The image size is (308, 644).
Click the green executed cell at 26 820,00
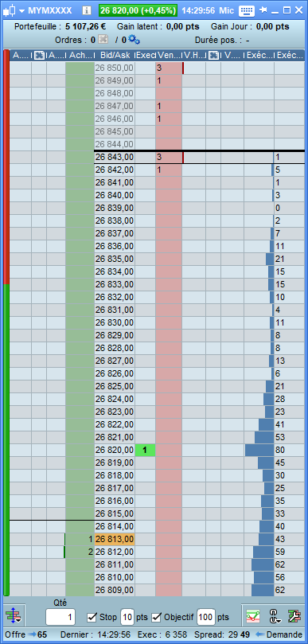click(146, 450)
